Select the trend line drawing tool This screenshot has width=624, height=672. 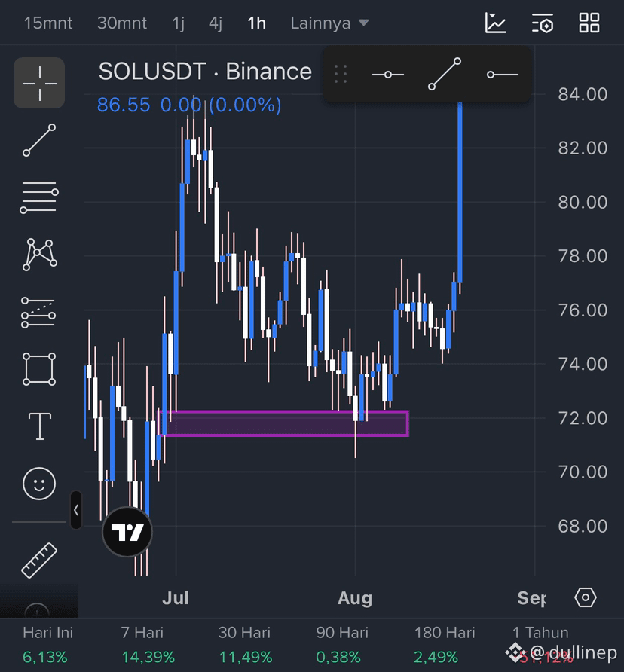(x=39, y=140)
